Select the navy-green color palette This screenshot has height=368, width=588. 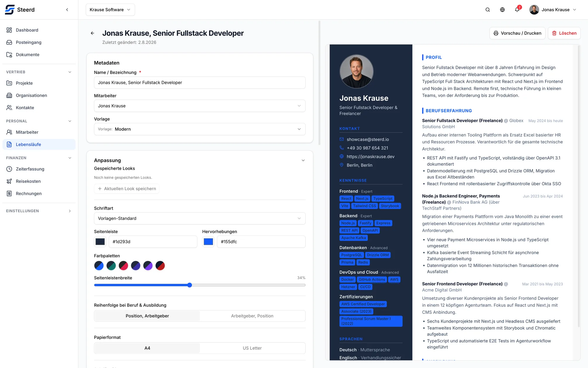pos(111,266)
